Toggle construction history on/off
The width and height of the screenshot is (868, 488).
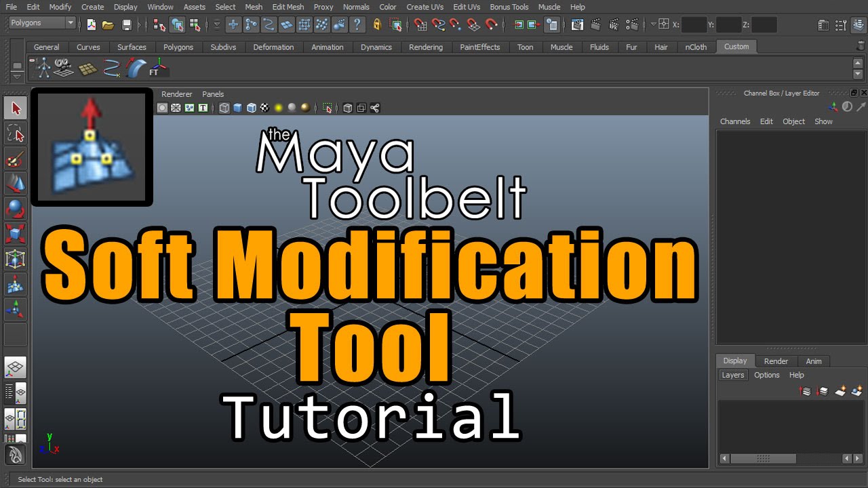[x=552, y=25]
